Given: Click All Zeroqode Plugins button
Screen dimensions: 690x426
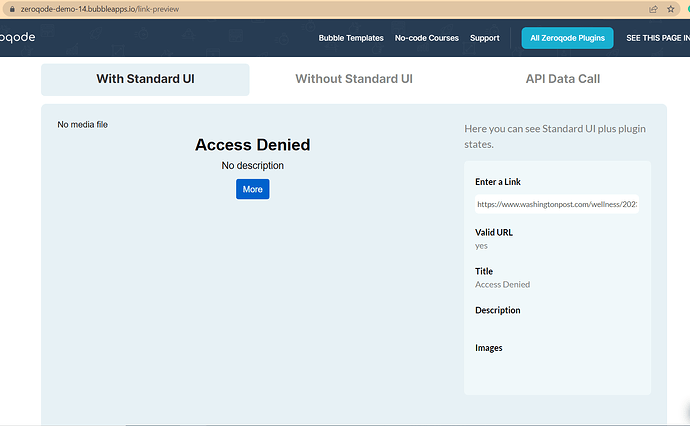Looking at the screenshot, I should click(x=567, y=38).
